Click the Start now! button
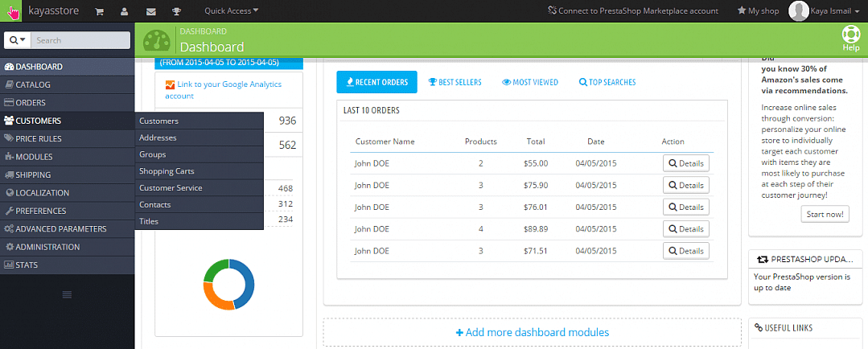 [x=825, y=214]
